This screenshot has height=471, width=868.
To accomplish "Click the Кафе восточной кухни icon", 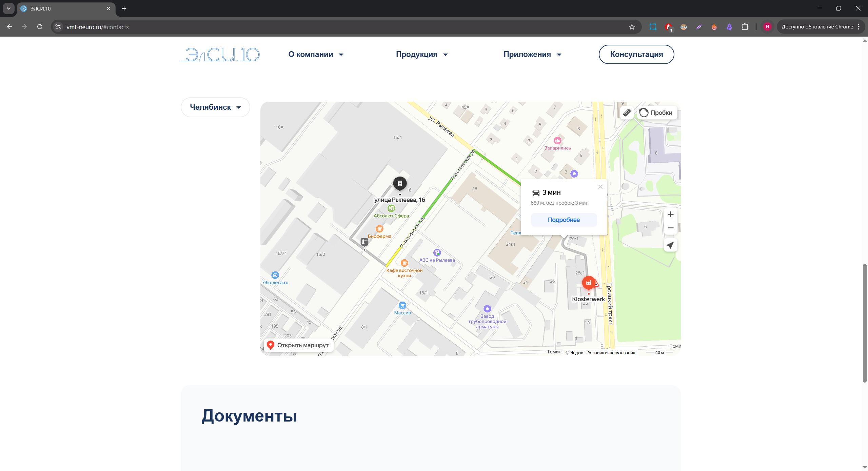I will click(x=404, y=263).
